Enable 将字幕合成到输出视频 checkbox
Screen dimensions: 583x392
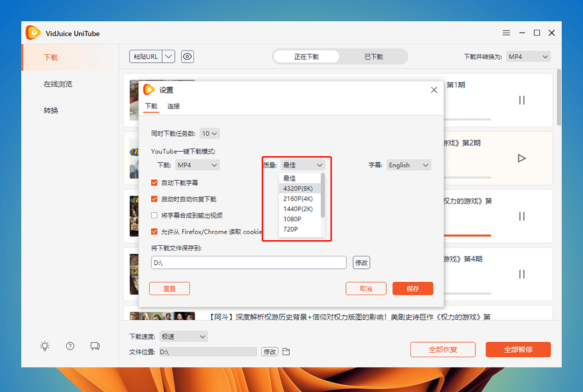coord(154,215)
